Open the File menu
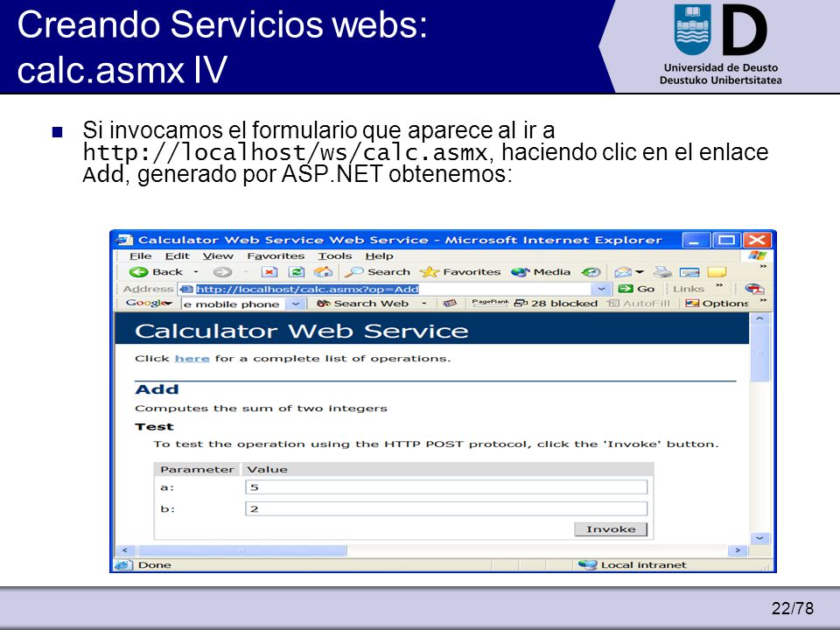Screen dimensions: 840x630 tap(140, 256)
